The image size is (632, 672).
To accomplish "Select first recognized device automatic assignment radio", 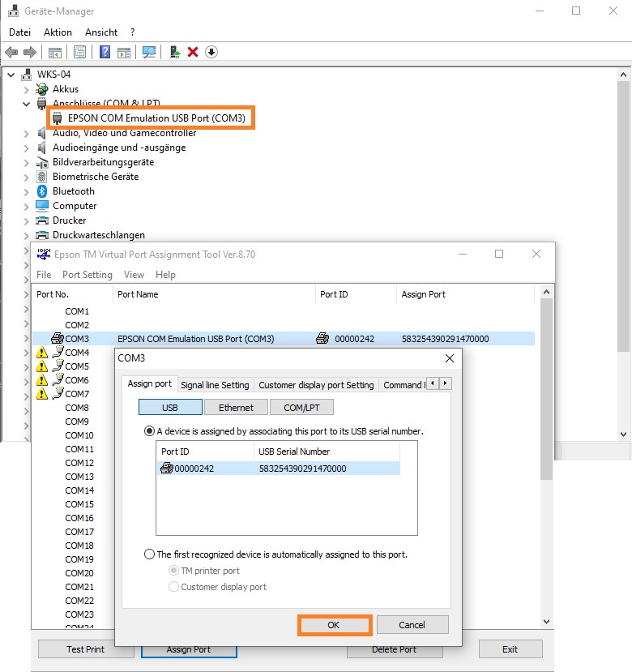I will pos(149,554).
